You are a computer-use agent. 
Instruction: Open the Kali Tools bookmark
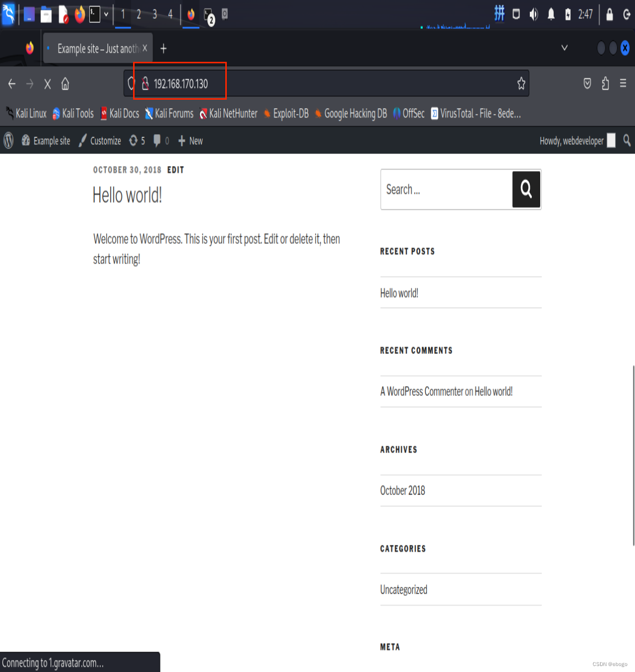click(73, 114)
